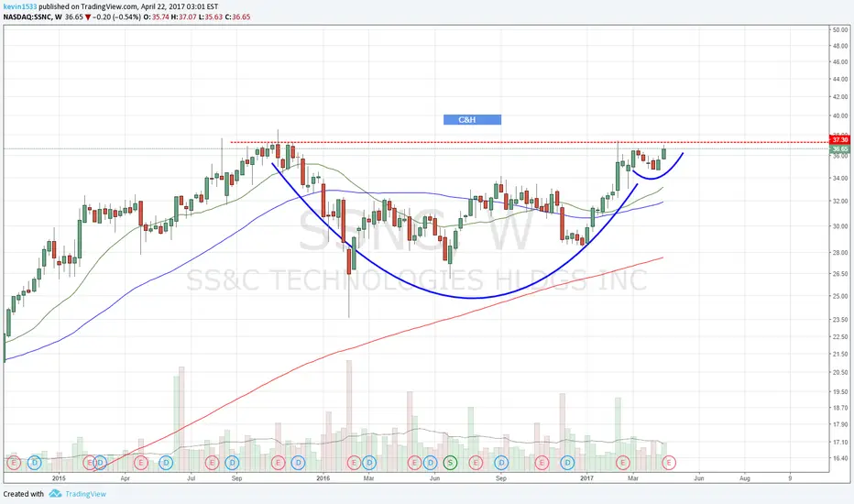Click the last earnings E marker after Mar 2017
This screenshot has height=504, width=854.
pyautogui.click(x=669, y=463)
